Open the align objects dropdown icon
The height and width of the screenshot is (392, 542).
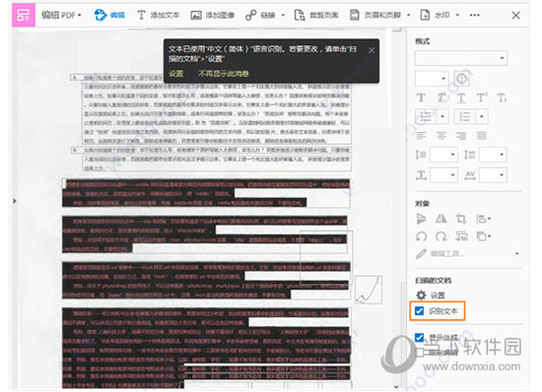(483, 219)
